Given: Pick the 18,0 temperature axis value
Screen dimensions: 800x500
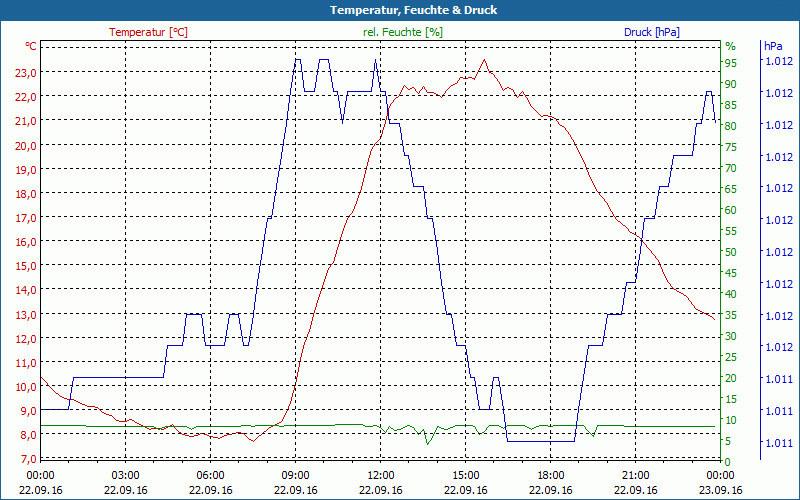Looking at the screenshot, I should 26,194.
